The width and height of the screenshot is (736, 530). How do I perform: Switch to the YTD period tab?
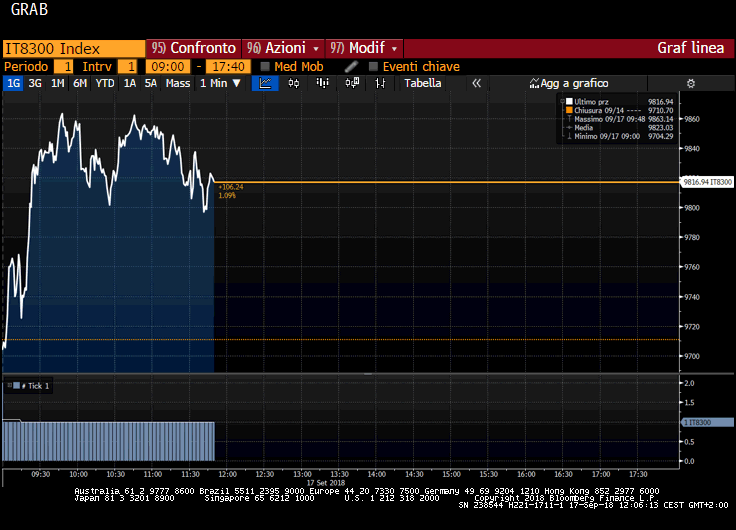(105, 83)
